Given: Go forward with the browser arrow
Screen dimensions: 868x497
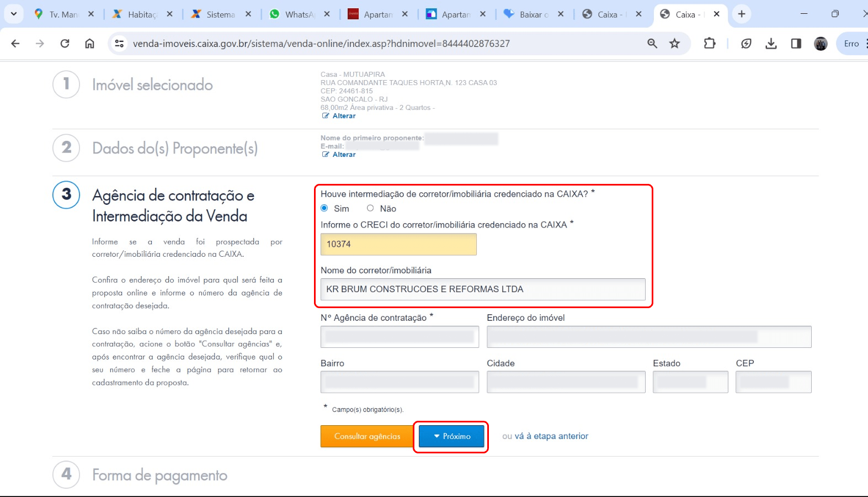Looking at the screenshot, I should coord(40,44).
